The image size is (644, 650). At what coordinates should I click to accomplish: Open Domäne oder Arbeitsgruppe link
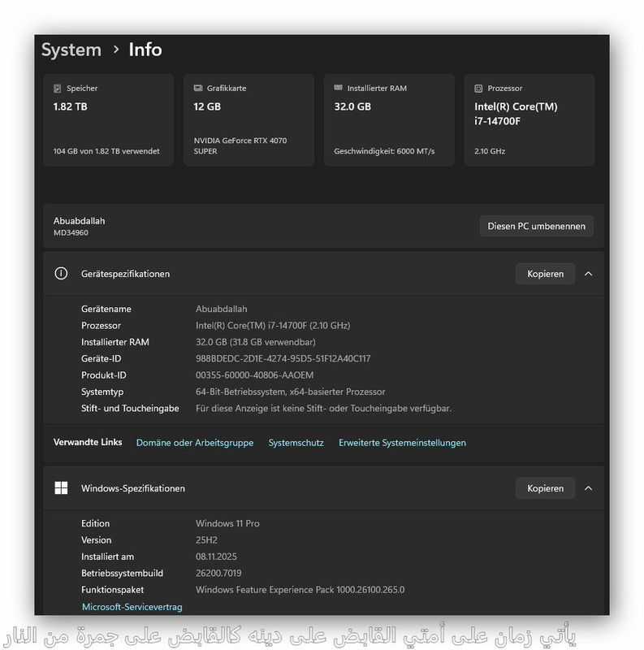[195, 443]
